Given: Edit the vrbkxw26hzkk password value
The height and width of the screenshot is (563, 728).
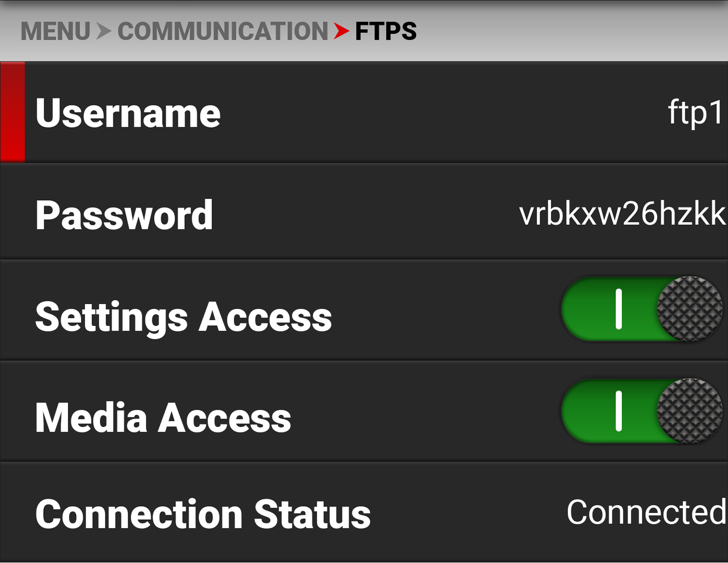Looking at the screenshot, I should click(623, 213).
